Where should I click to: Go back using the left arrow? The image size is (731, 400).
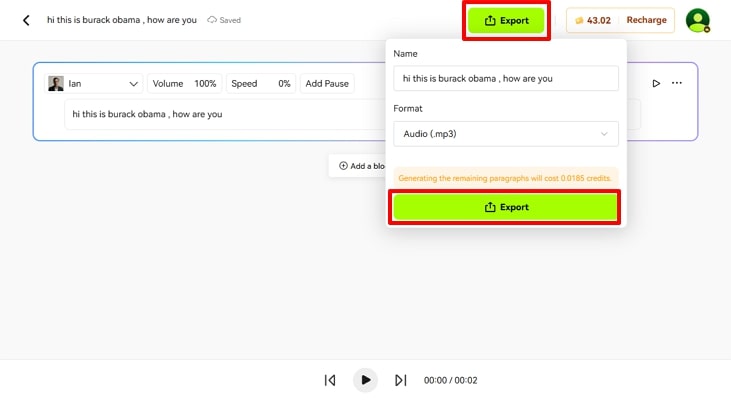pyautogui.click(x=26, y=20)
